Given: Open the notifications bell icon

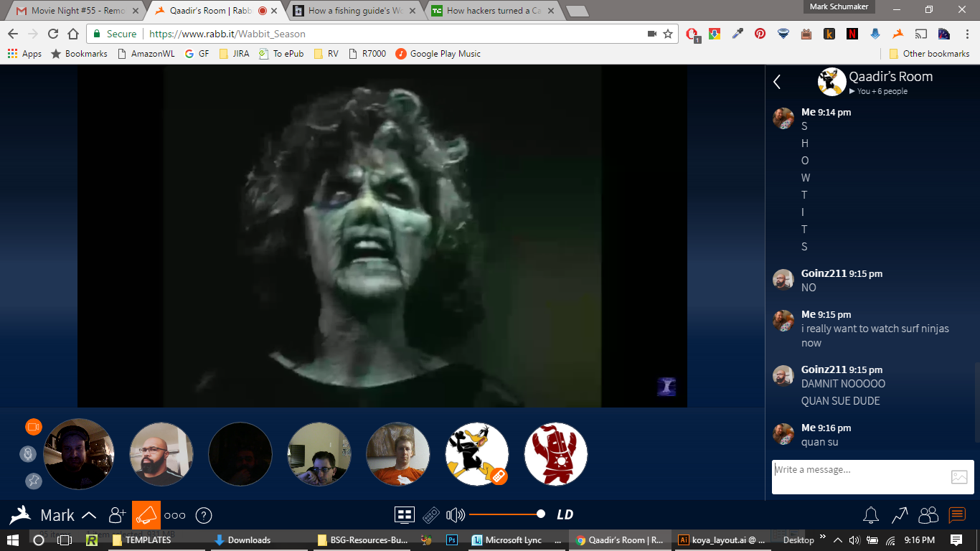Looking at the screenshot, I should tap(871, 515).
